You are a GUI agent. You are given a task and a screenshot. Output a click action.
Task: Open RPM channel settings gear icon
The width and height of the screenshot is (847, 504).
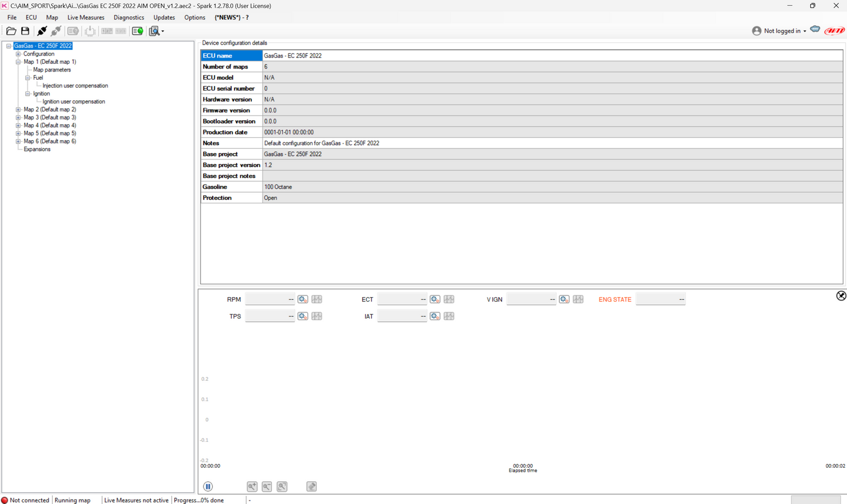302,299
